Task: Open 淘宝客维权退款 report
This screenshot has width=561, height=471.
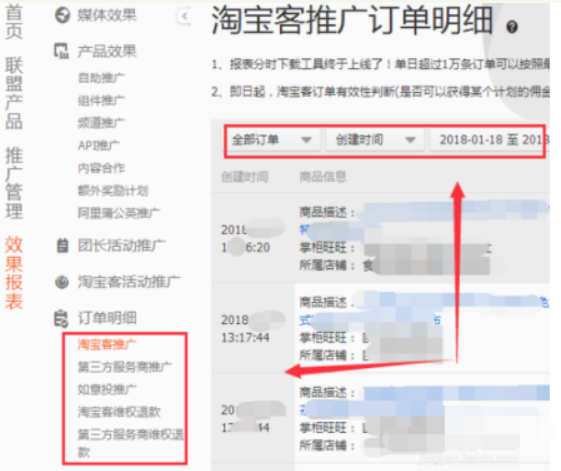Action: (x=119, y=412)
